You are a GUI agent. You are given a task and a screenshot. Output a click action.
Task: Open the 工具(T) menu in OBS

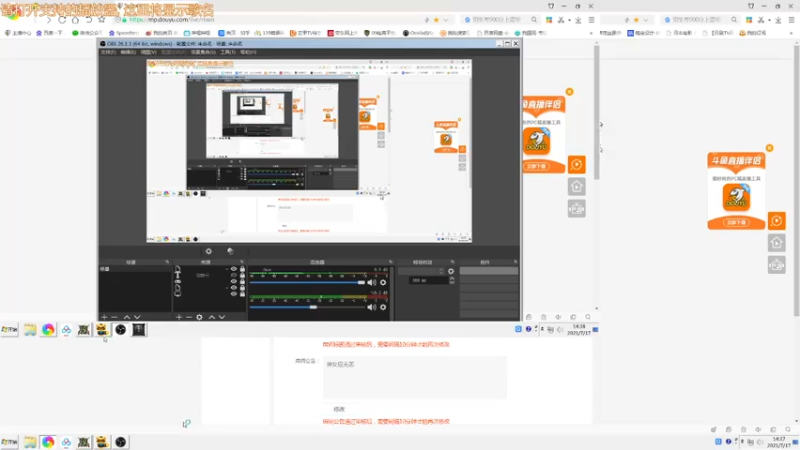tap(228, 52)
